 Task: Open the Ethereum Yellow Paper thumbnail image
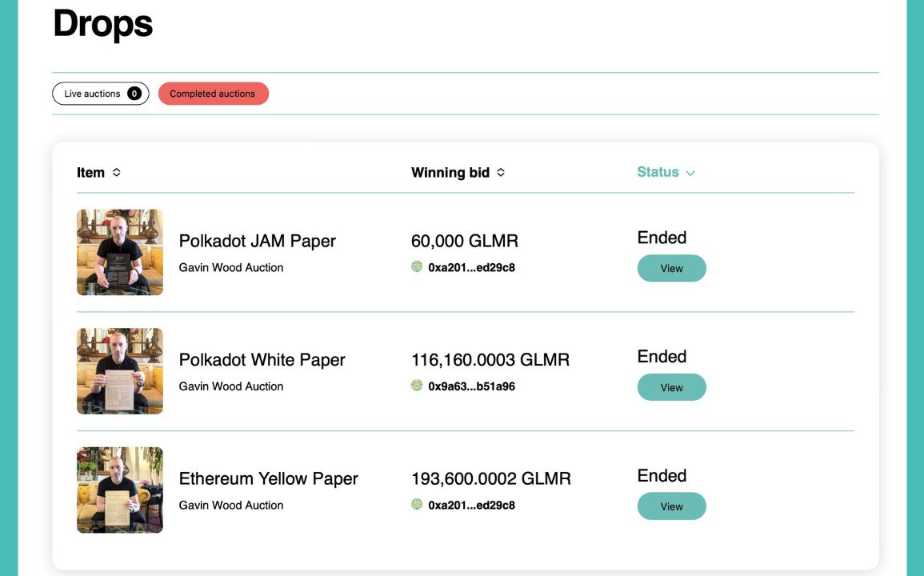click(x=120, y=490)
